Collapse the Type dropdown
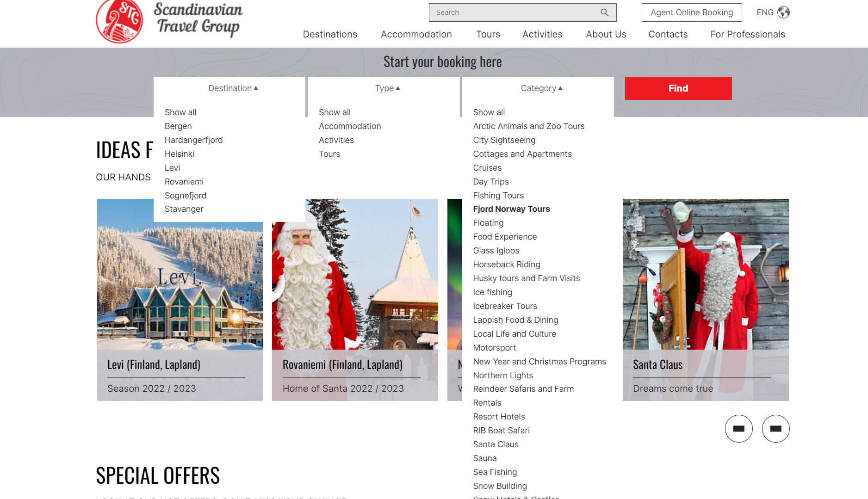 387,88
